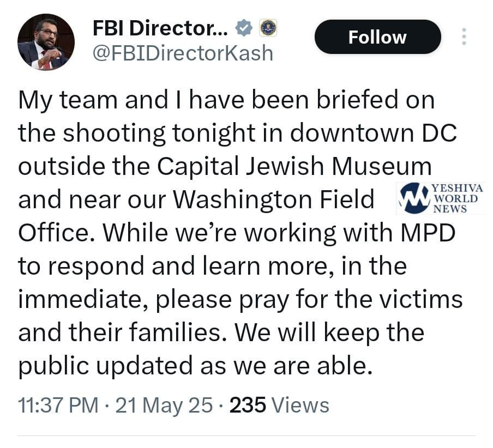Click the Yeshiva World News logo icon
The height and width of the screenshot is (448, 493).
click(x=414, y=197)
